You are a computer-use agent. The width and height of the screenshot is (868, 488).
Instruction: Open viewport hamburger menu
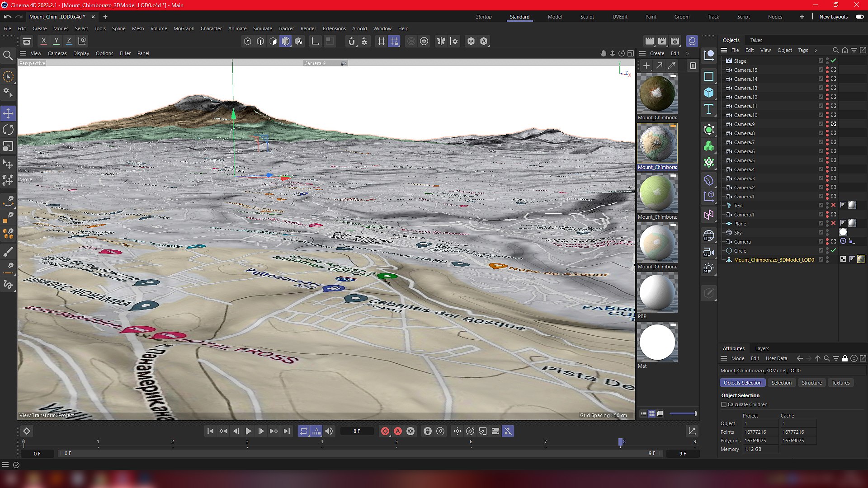pos(23,53)
